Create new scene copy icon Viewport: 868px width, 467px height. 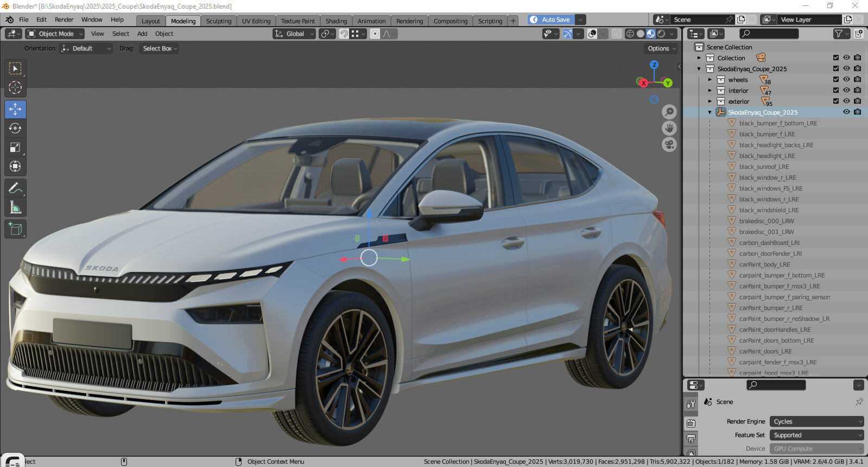coord(741,20)
